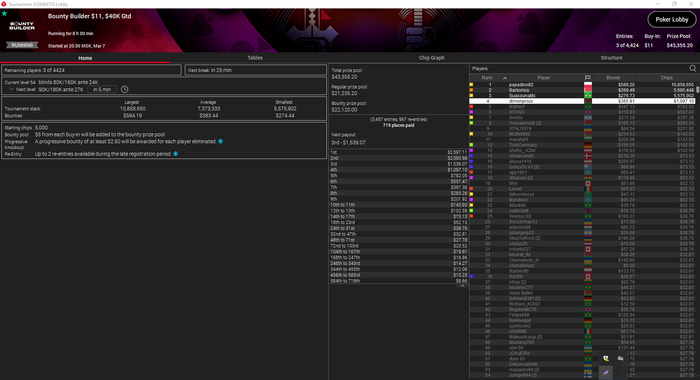Select player Barborisa in the list
This screenshot has height=380, width=700.
tap(582, 90)
